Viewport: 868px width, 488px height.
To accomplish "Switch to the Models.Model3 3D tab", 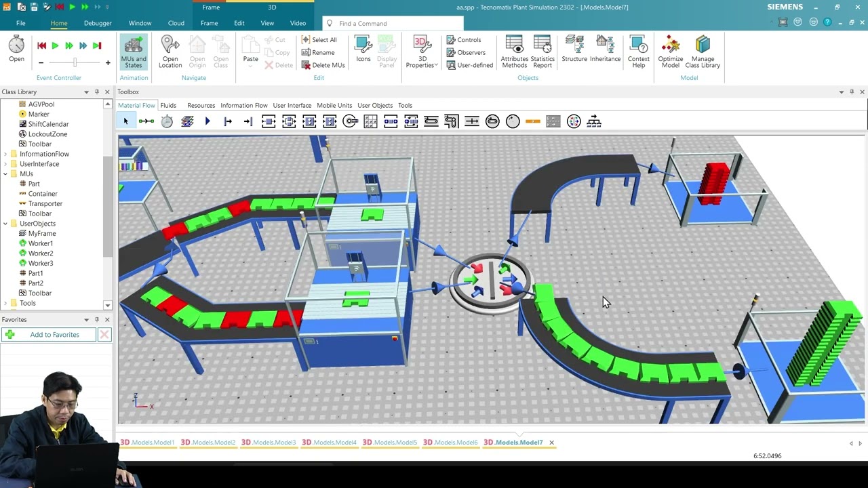I will (x=269, y=443).
